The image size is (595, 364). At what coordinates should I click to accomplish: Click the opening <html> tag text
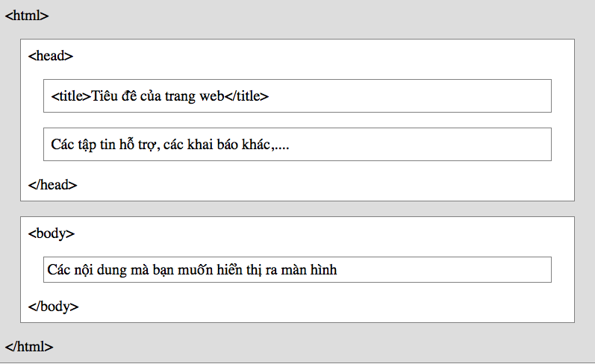pyautogui.click(x=27, y=16)
